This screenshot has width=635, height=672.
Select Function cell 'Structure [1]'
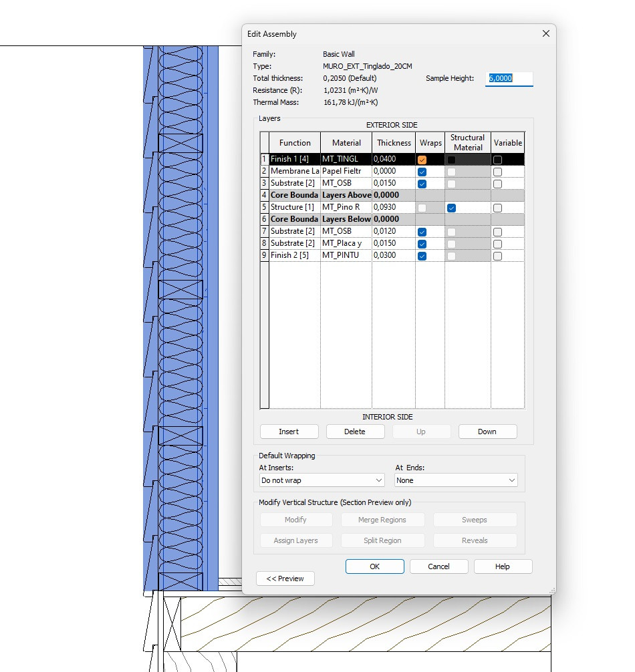(295, 207)
